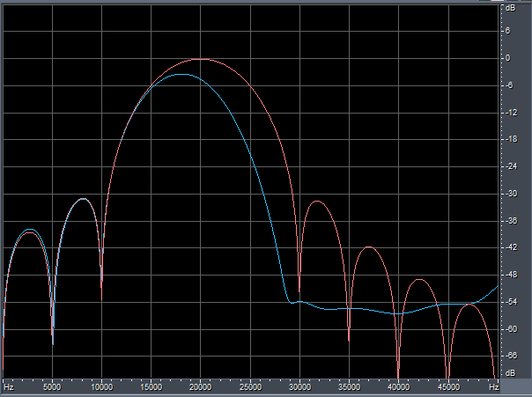Image resolution: width=532 pixels, height=397 pixels.
Task: Click the -24 dB scale label
Action: pyautogui.click(x=512, y=166)
